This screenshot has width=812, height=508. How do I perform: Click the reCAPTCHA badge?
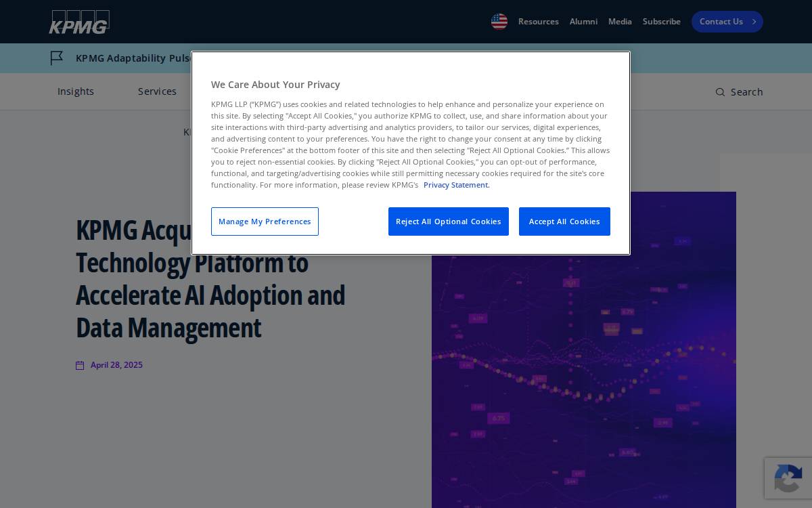[788, 478]
